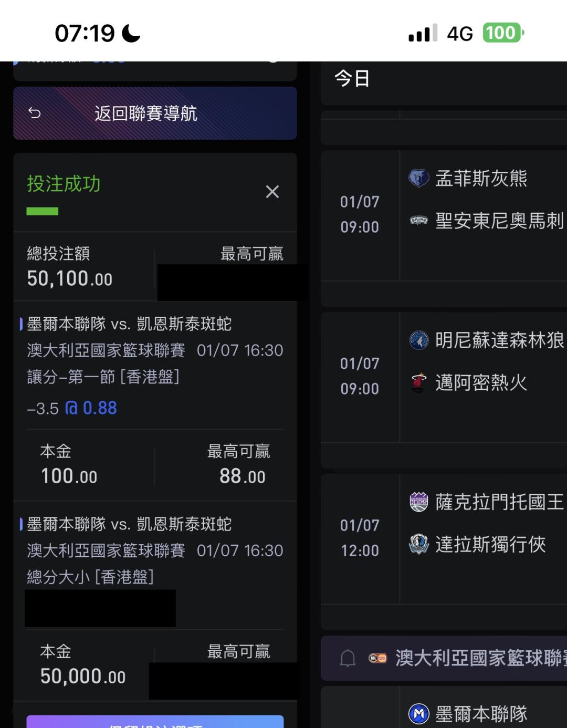Close the 投注成功 confirmation panel
Screen dimensions: 567x728
[272, 192]
